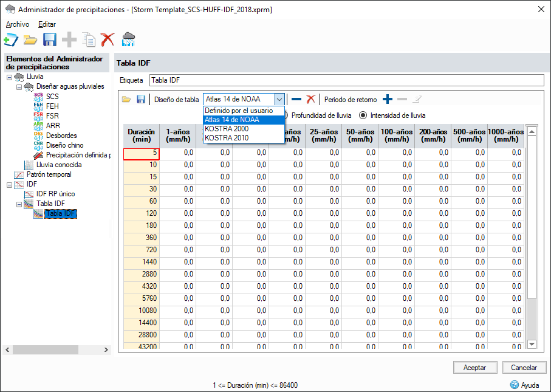Open the Archivo menu

pos(18,24)
